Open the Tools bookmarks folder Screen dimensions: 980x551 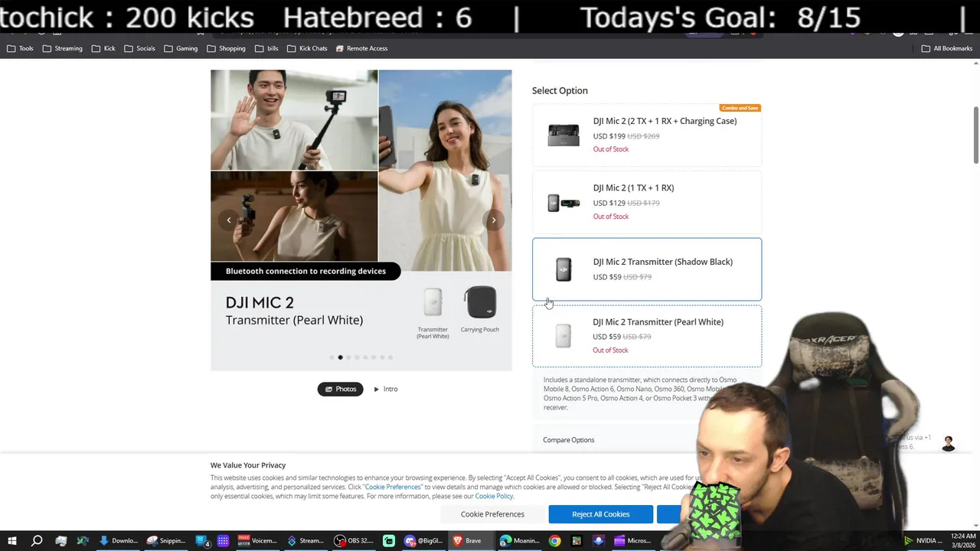[x=20, y=48]
